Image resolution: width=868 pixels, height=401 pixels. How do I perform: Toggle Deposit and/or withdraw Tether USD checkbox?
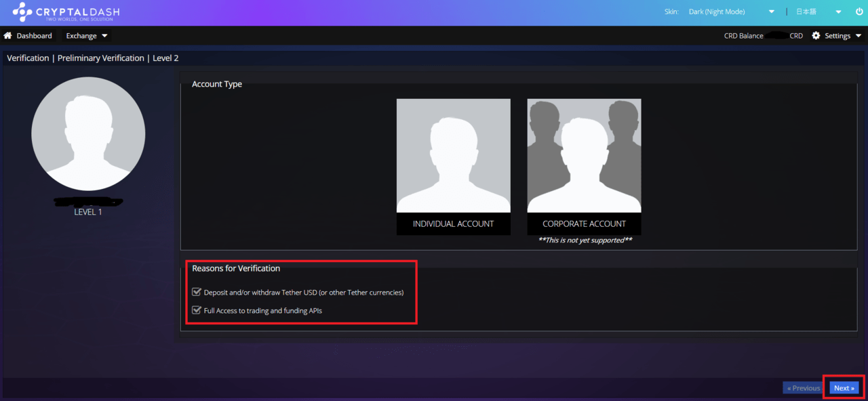tap(197, 292)
